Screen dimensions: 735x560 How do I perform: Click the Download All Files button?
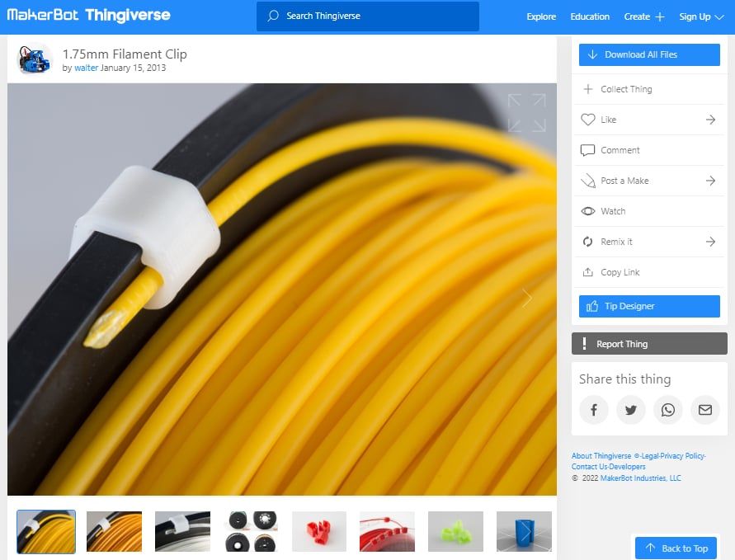tap(648, 54)
